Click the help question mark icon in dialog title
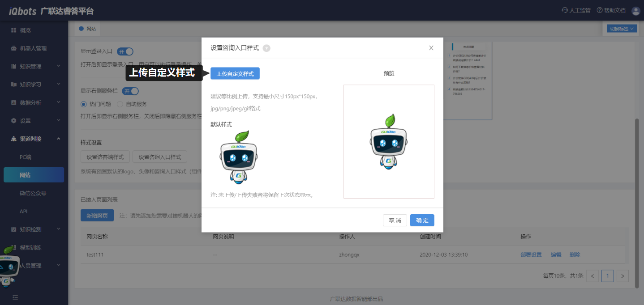Viewport: 644px width, 305px height. click(x=266, y=48)
